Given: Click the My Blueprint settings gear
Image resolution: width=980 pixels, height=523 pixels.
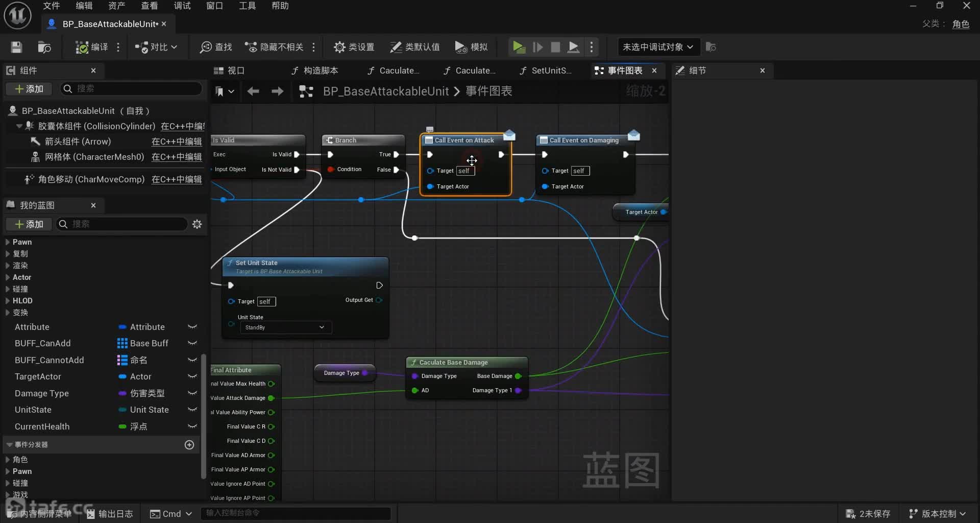Looking at the screenshot, I should [197, 224].
